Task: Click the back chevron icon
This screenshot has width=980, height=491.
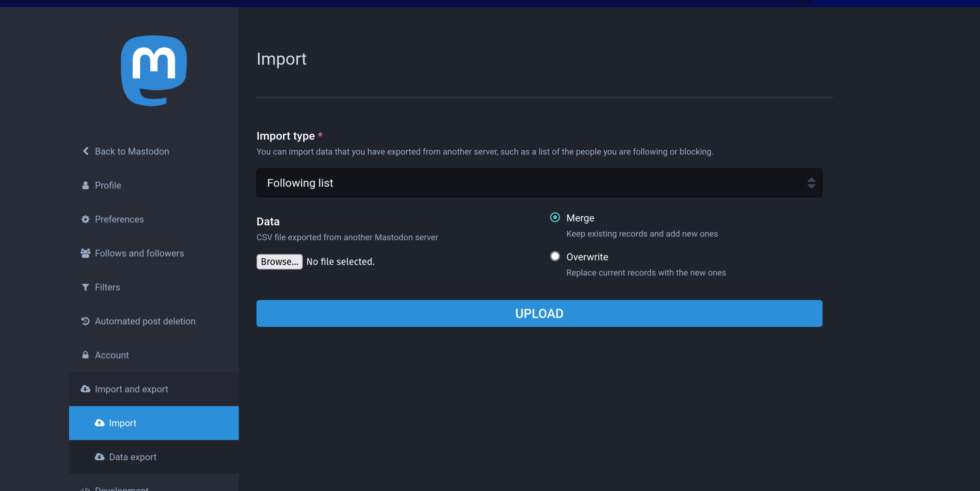Action: tap(85, 151)
